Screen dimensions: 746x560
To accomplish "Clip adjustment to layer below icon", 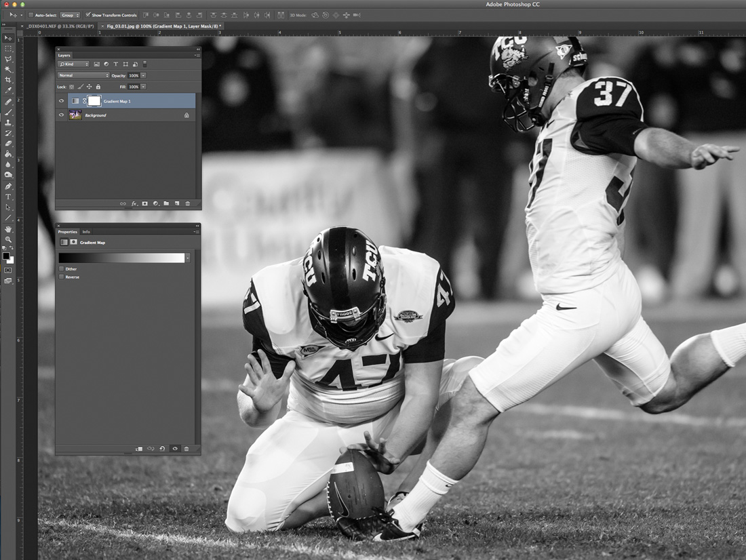I will 139,449.
